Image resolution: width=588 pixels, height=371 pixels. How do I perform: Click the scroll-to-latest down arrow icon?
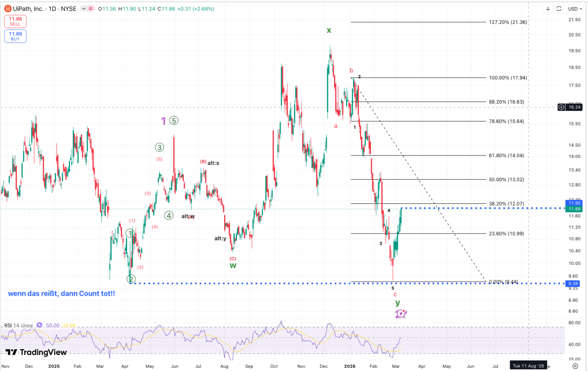[x=548, y=9]
